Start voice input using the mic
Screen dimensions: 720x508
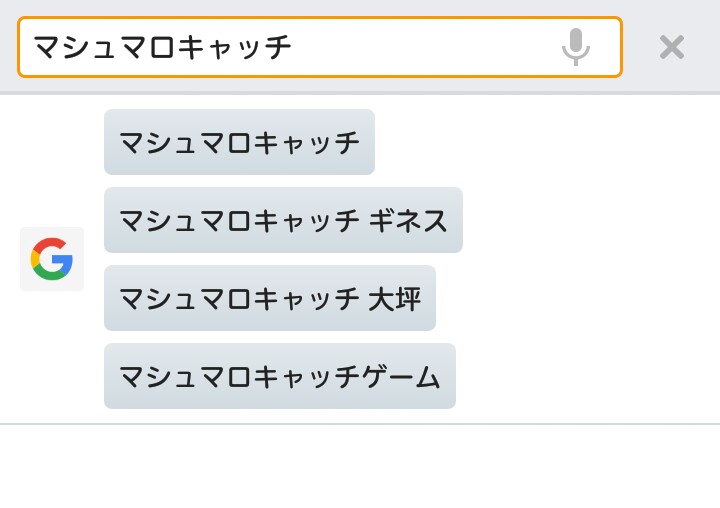[x=575, y=46]
